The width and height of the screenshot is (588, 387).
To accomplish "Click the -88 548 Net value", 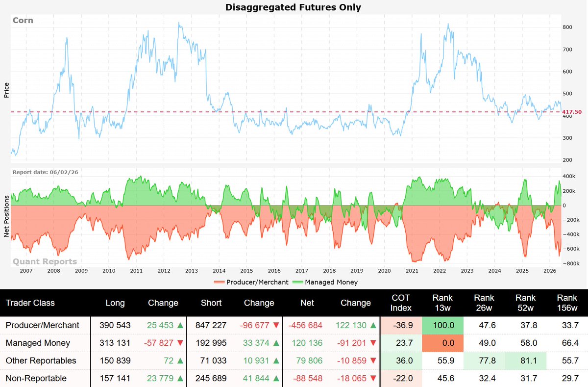I will click(x=309, y=378).
